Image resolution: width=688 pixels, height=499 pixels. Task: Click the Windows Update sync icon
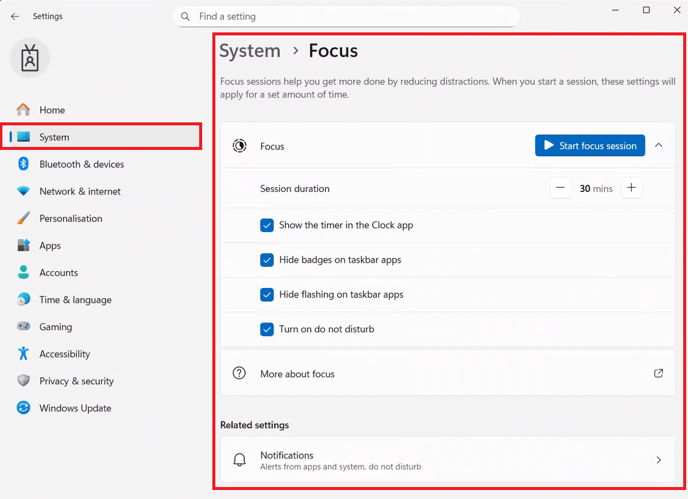(23, 408)
